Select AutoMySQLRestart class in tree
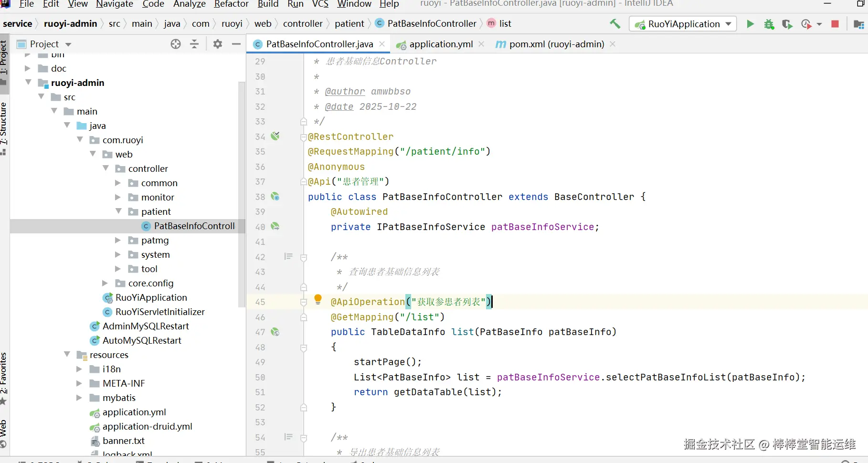 click(142, 340)
